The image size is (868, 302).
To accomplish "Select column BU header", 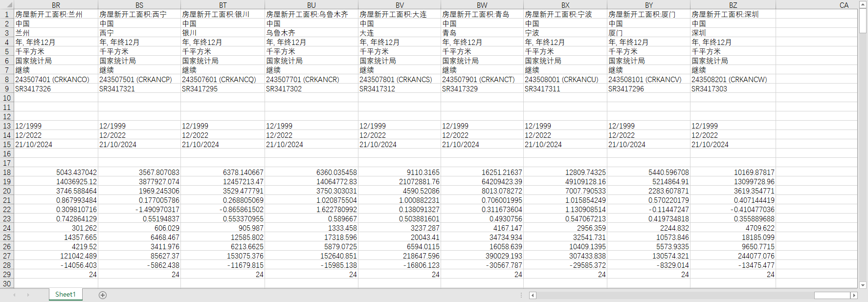I will pos(312,5).
